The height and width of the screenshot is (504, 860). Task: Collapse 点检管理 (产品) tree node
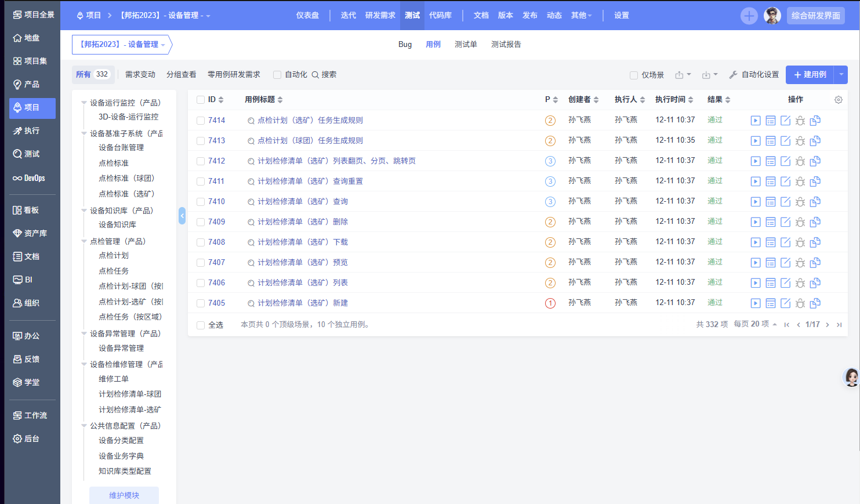(84, 242)
